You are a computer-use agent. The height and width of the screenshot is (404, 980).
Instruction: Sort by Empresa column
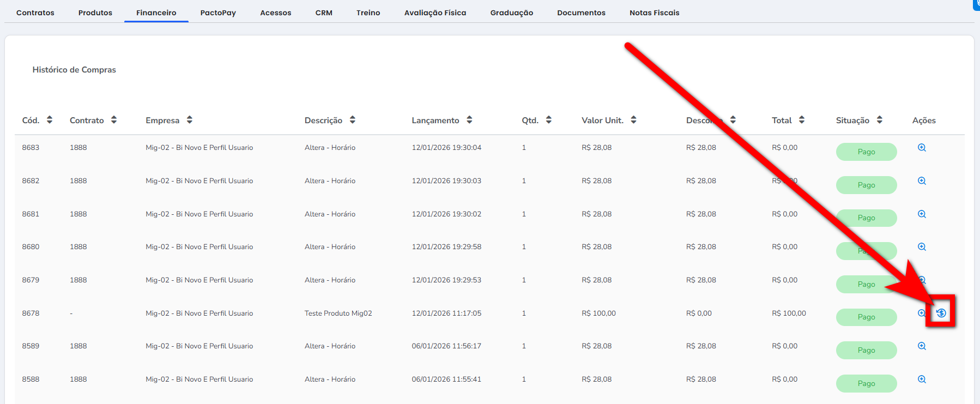(190, 120)
